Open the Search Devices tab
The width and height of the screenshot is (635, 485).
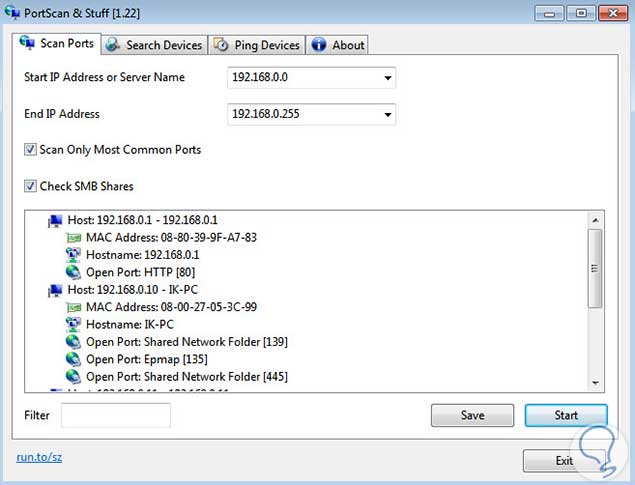[154, 45]
